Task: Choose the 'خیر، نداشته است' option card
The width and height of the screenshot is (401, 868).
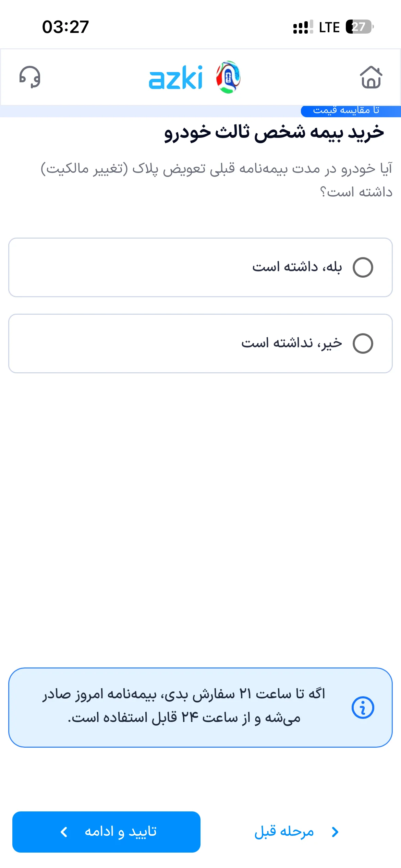Action: (x=200, y=343)
